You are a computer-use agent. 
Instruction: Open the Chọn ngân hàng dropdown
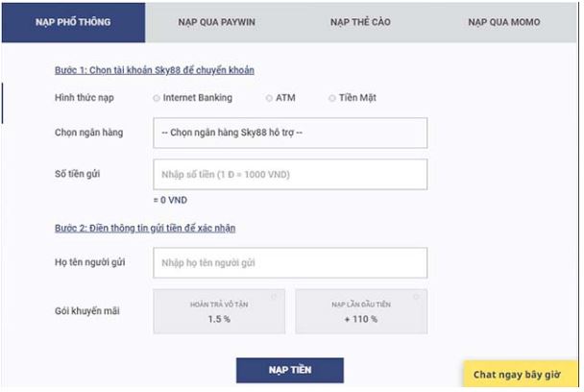click(x=289, y=133)
